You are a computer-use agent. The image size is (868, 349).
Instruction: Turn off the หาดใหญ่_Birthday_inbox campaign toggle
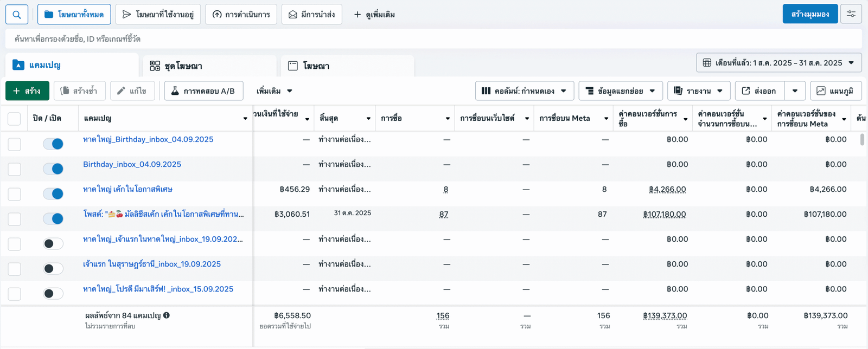[53, 144]
